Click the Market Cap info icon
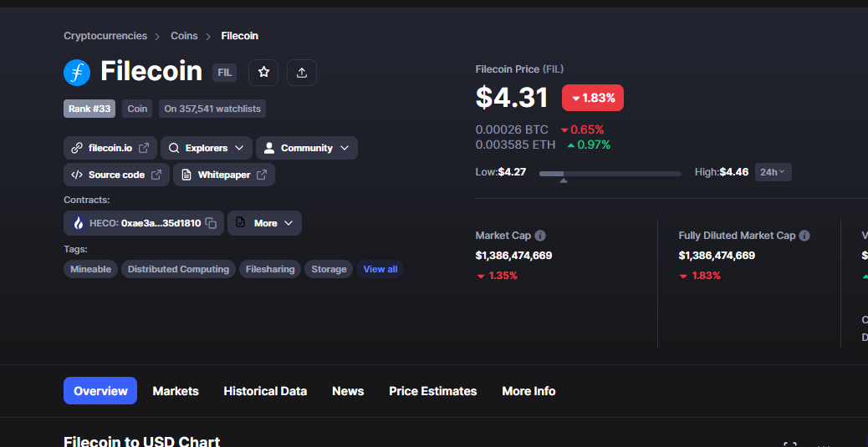 540,236
